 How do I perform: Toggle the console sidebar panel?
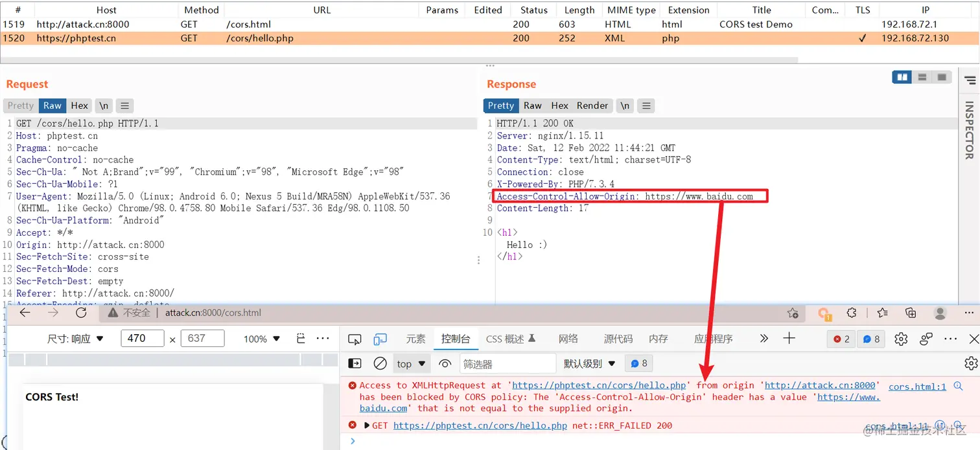point(355,363)
